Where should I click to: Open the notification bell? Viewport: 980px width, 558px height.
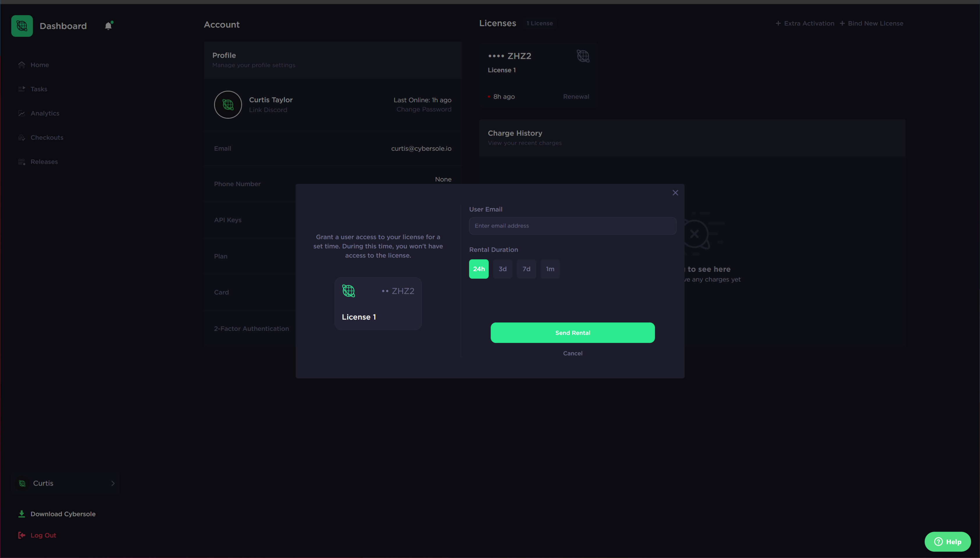pos(108,26)
